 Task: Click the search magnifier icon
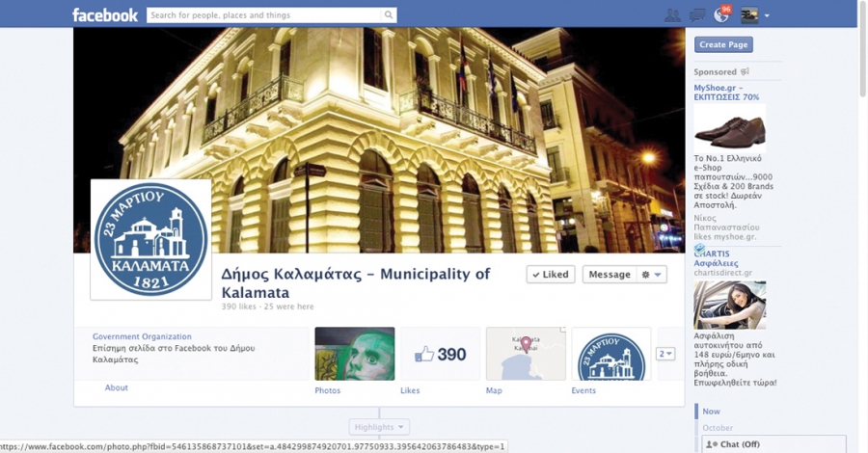click(x=389, y=14)
